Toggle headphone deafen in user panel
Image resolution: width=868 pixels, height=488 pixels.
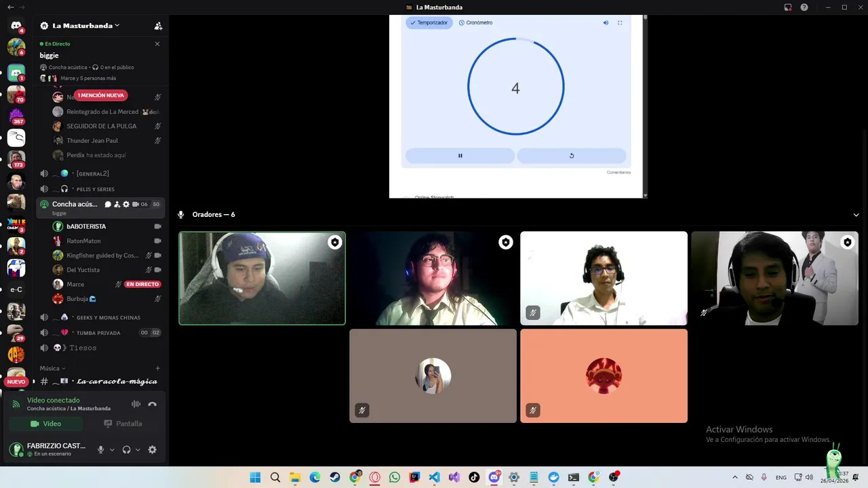pyautogui.click(x=126, y=449)
